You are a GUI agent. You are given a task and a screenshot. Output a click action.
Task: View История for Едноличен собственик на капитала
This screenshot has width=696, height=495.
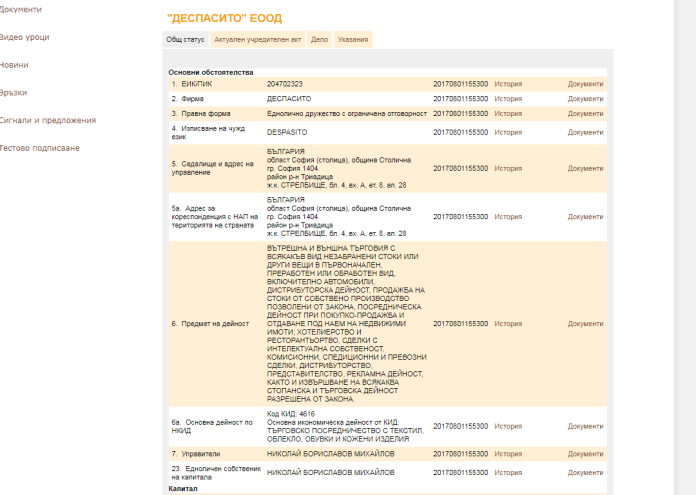tap(508, 472)
